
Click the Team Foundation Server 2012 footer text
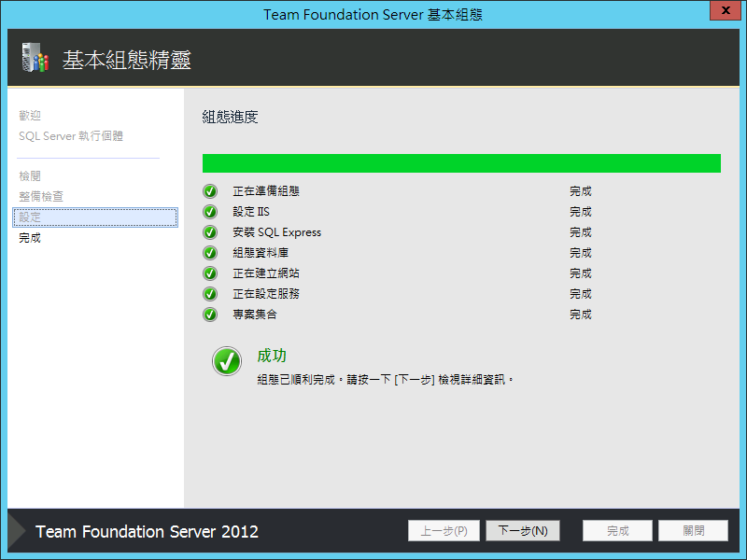point(147,531)
